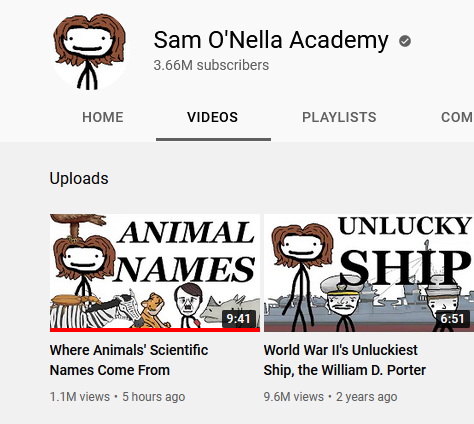The width and height of the screenshot is (474, 424).
Task: Click the Sam O'Nella channel avatar
Action: [89, 51]
